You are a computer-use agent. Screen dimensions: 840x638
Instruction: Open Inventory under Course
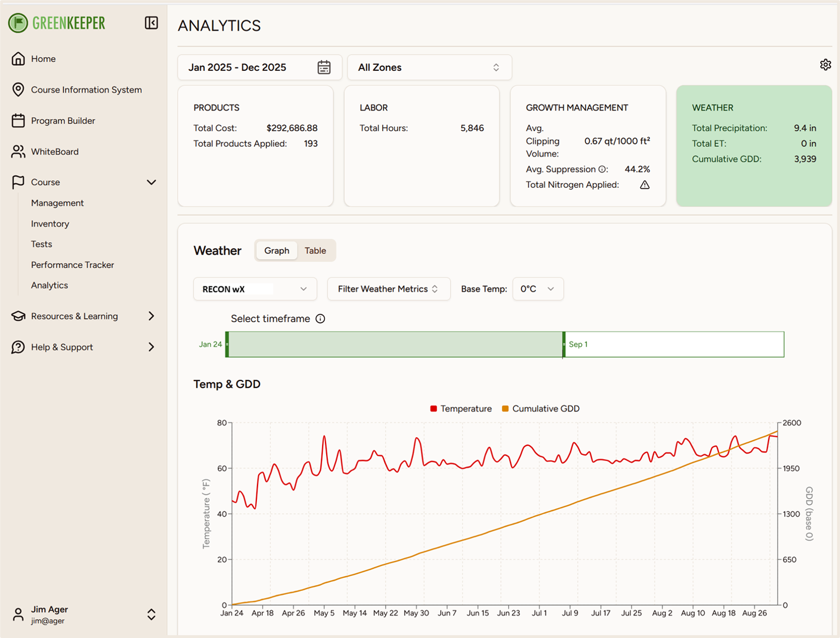(x=50, y=224)
